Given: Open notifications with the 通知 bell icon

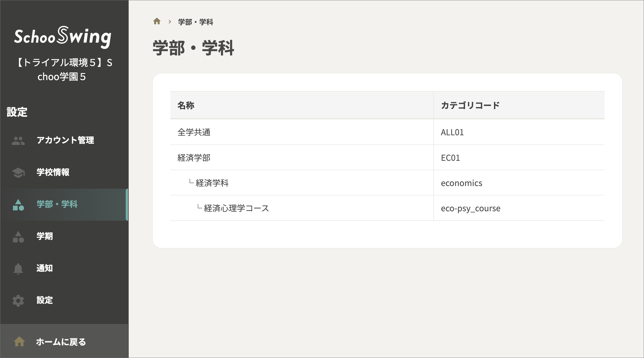Looking at the screenshot, I should pyautogui.click(x=18, y=268).
